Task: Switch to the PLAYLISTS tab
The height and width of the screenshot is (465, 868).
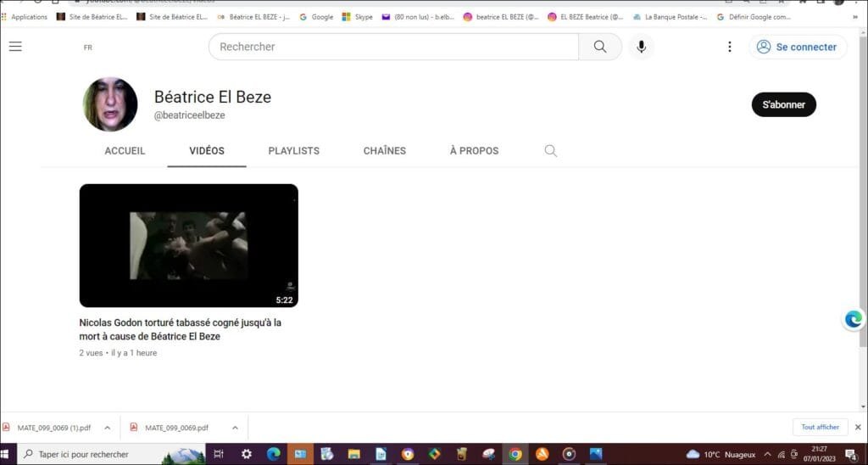Action: [x=293, y=151]
